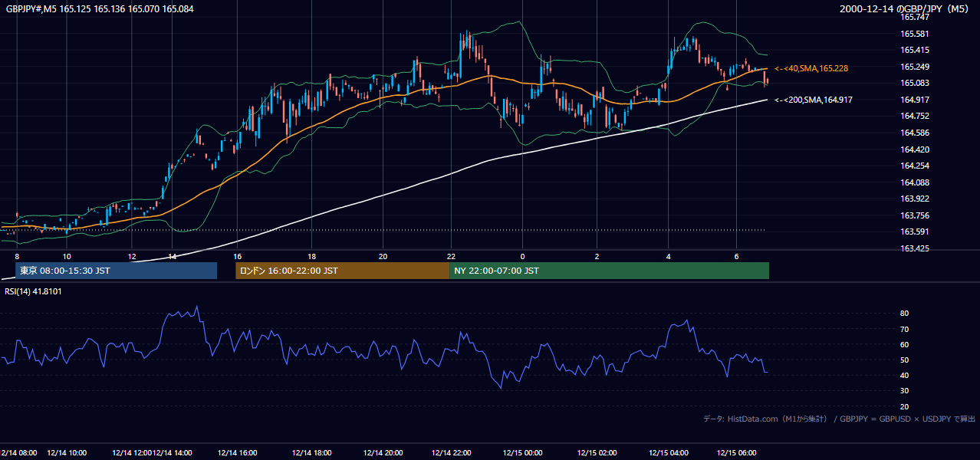Click price axis value 165.415
Viewport: 980px width, 460px height.
point(914,50)
